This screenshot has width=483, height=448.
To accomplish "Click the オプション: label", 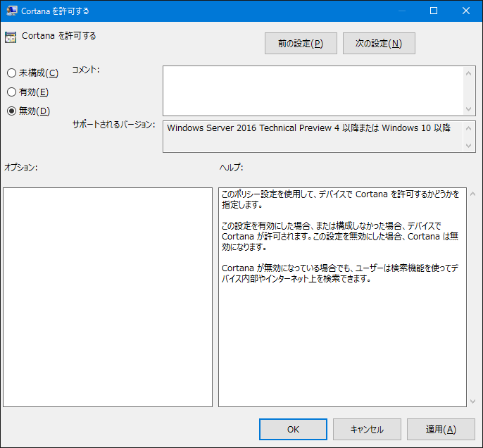I will click(x=20, y=168).
